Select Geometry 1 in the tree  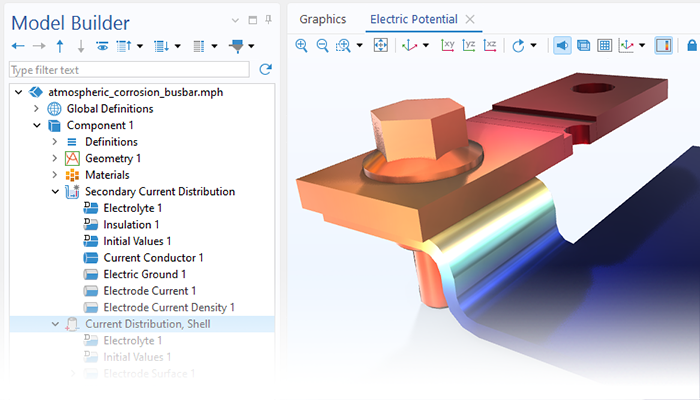[113, 158]
